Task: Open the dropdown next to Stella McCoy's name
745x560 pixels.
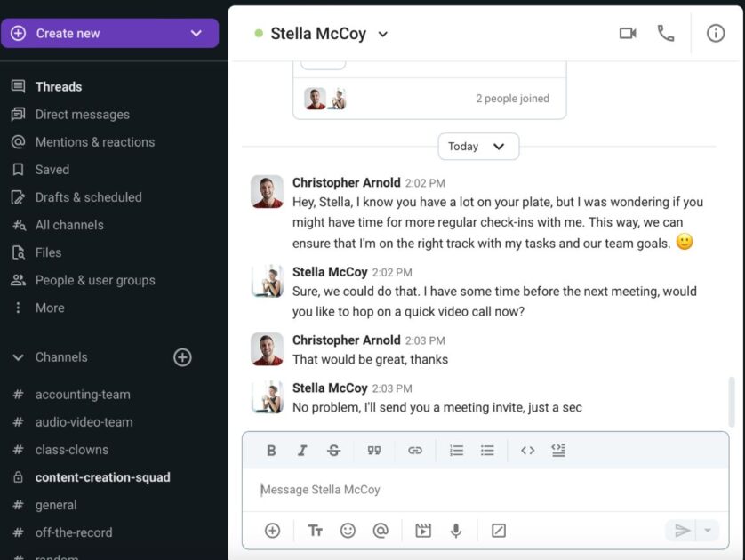Action: 383,33
